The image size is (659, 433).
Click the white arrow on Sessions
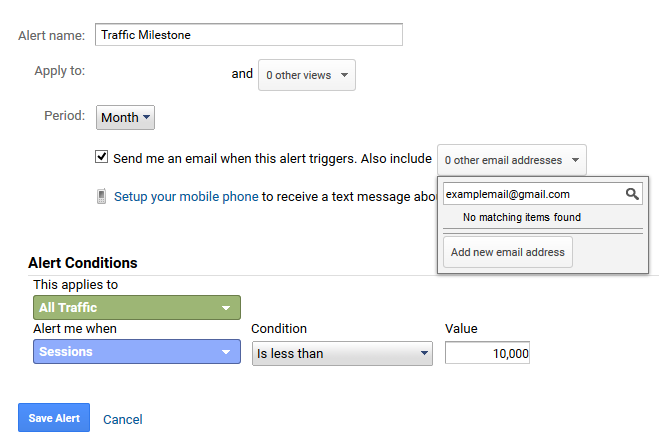(226, 352)
